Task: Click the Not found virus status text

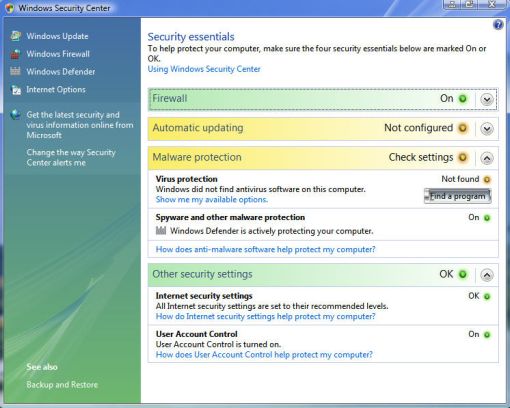Action: (460, 179)
